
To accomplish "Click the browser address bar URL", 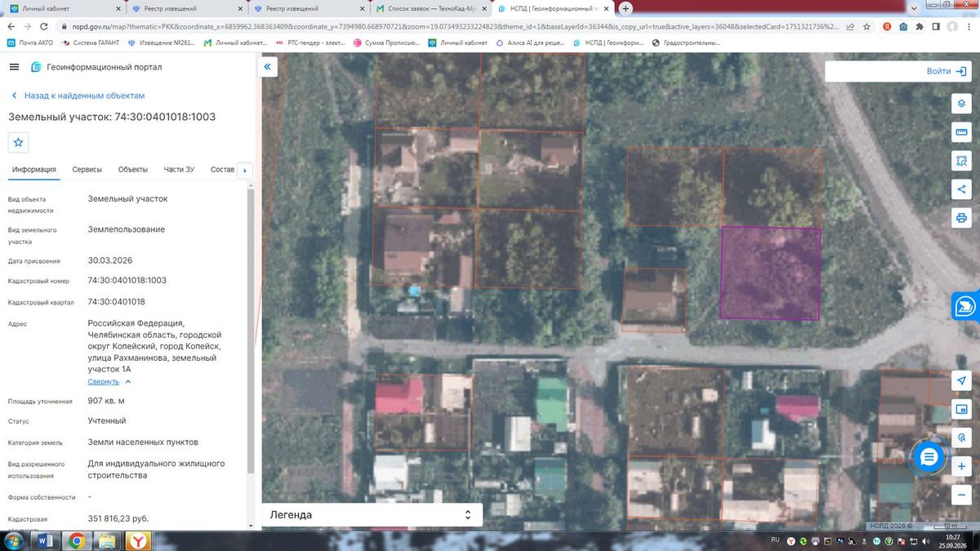I will click(457, 26).
